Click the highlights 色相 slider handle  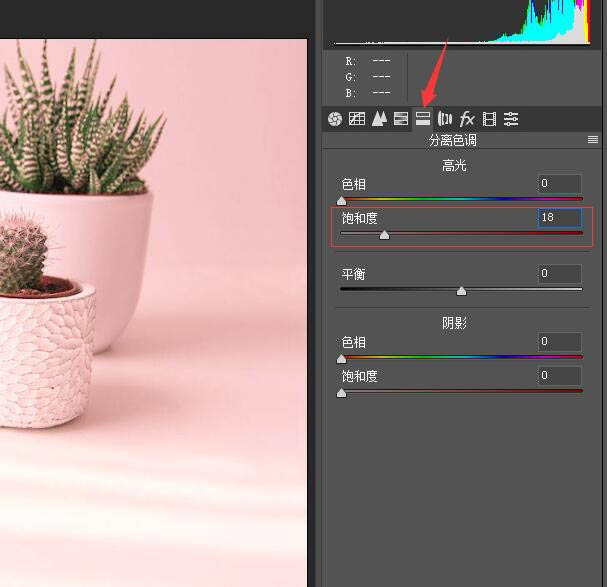pyautogui.click(x=341, y=201)
